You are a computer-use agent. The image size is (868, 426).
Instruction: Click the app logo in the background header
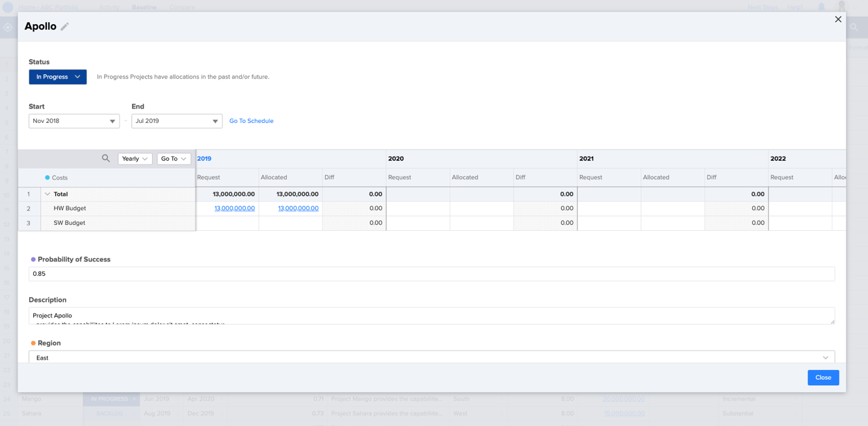click(x=8, y=7)
